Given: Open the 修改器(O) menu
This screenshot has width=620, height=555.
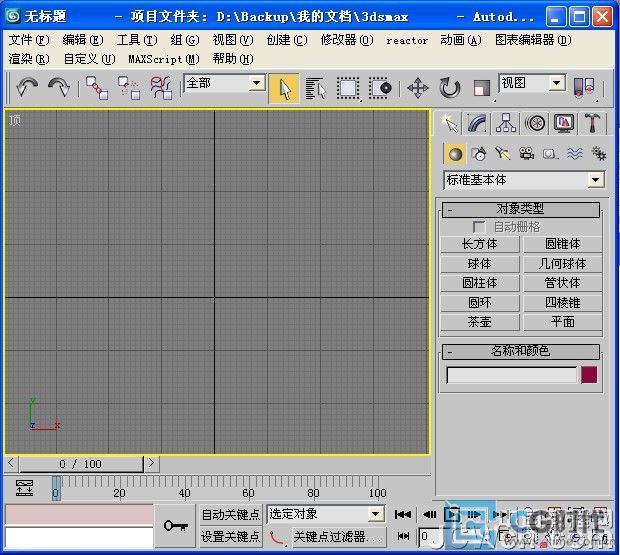Looking at the screenshot, I should coord(347,40).
